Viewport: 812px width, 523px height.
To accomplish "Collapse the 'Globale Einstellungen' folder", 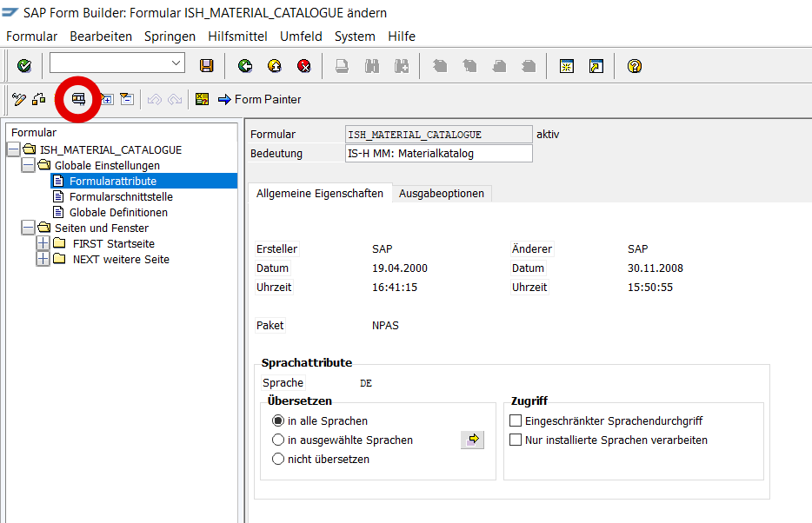I will 28,165.
